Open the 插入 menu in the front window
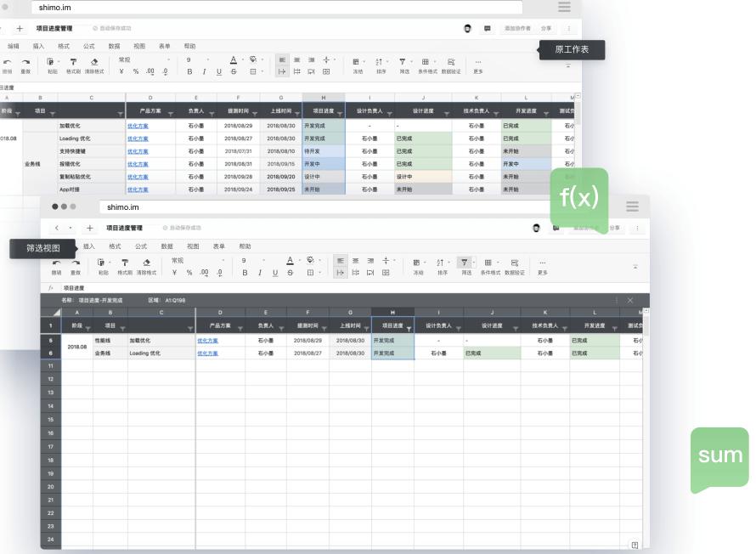756x554 pixels. [x=88, y=246]
